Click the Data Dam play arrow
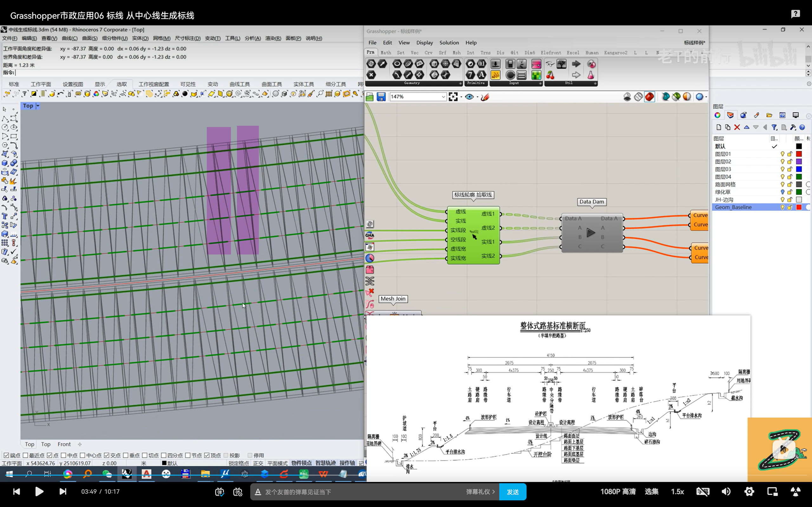Viewport: 812px width, 507px height. pos(591,232)
